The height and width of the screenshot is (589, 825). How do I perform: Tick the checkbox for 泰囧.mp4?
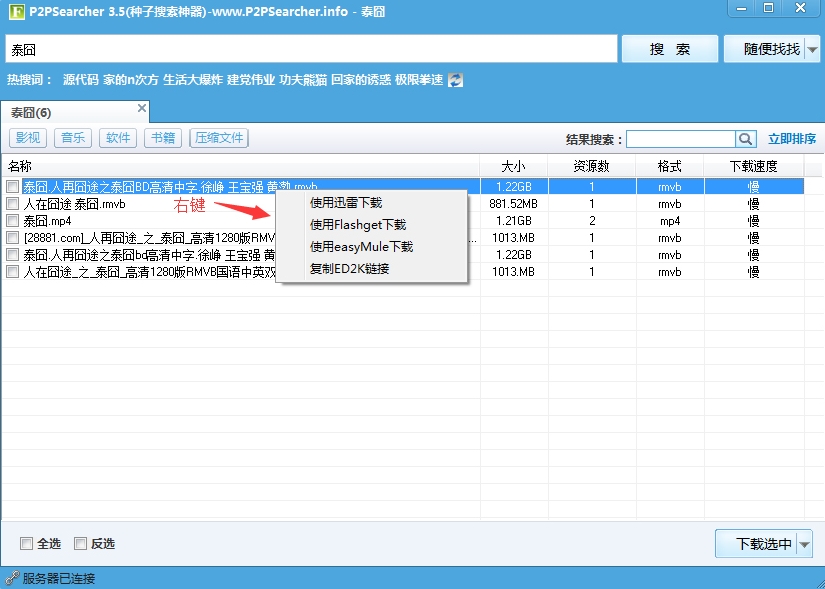pos(12,221)
